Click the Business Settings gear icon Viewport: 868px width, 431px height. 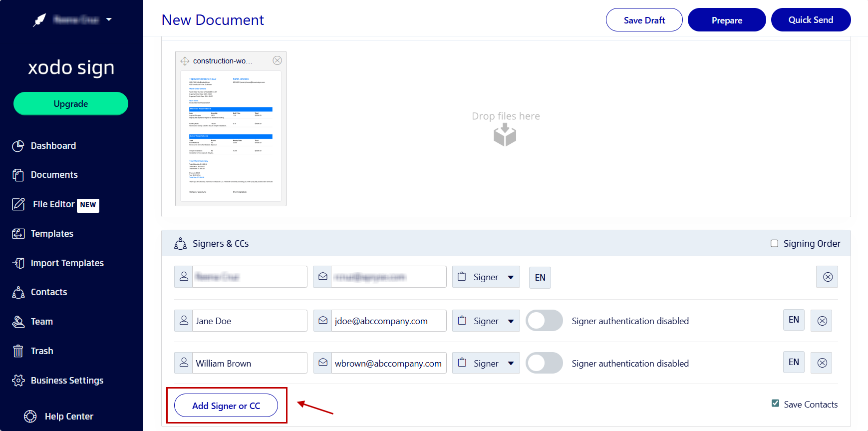(18, 381)
